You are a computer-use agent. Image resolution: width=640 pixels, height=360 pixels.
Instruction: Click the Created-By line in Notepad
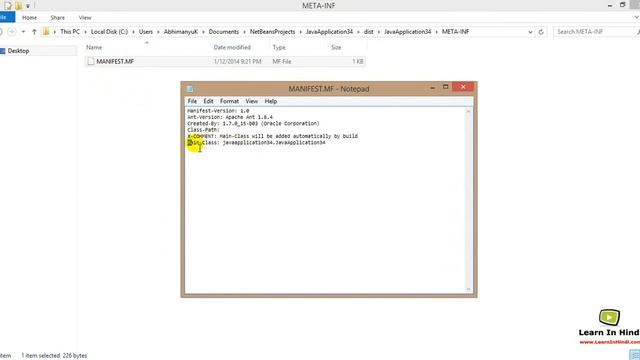tap(253, 123)
